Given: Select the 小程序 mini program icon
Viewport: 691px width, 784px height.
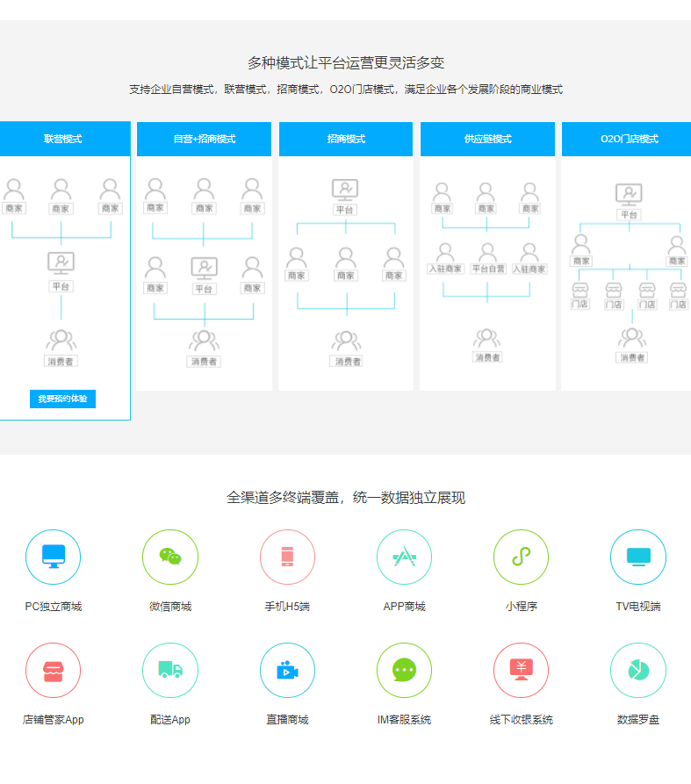Looking at the screenshot, I should (x=521, y=557).
